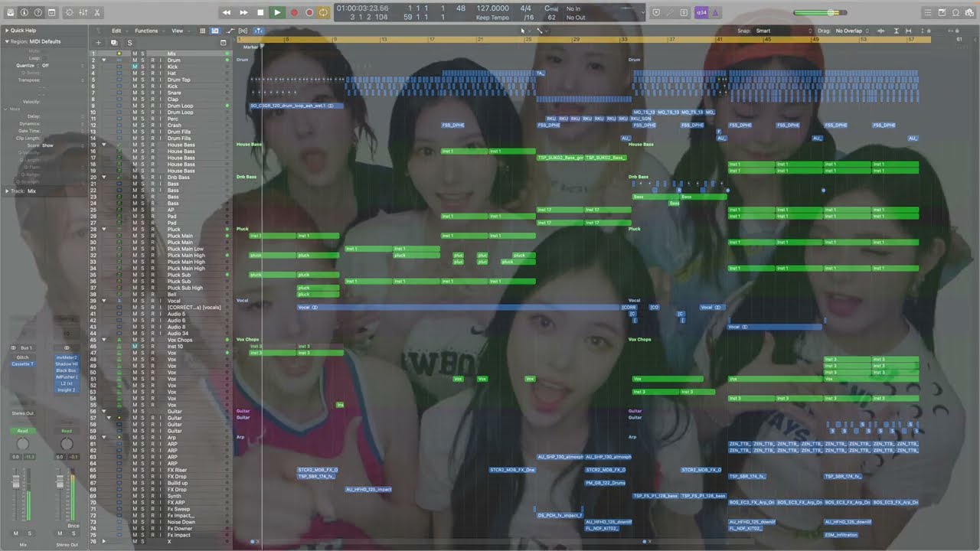Screen dimensions: 980x551
Task: Open Smart Controls dial icon
Action: 70,12
